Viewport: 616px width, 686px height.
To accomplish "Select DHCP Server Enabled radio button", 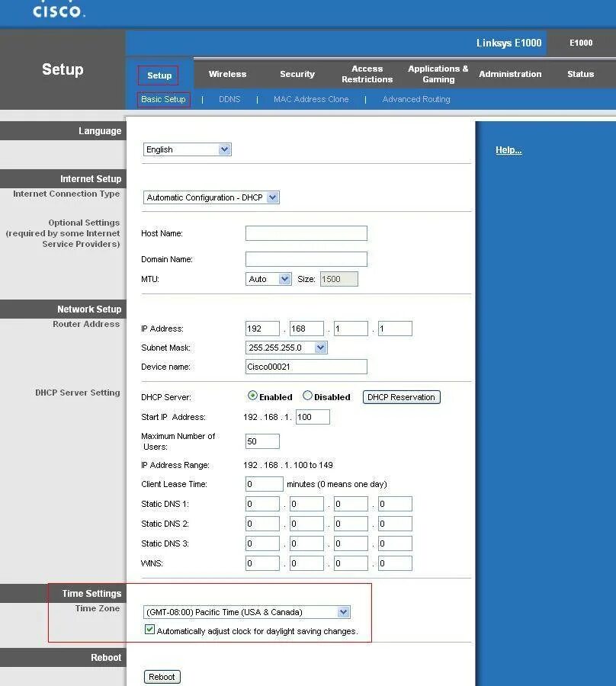I will pyautogui.click(x=252, y=396).
